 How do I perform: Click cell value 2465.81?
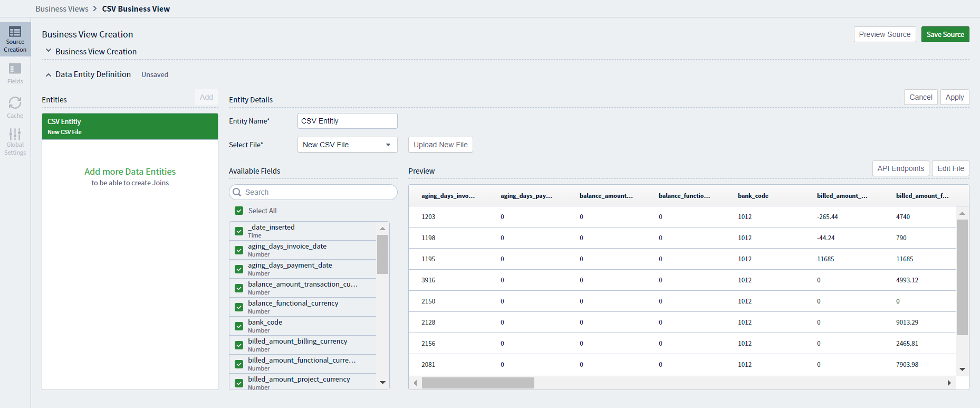coord(907,344)
